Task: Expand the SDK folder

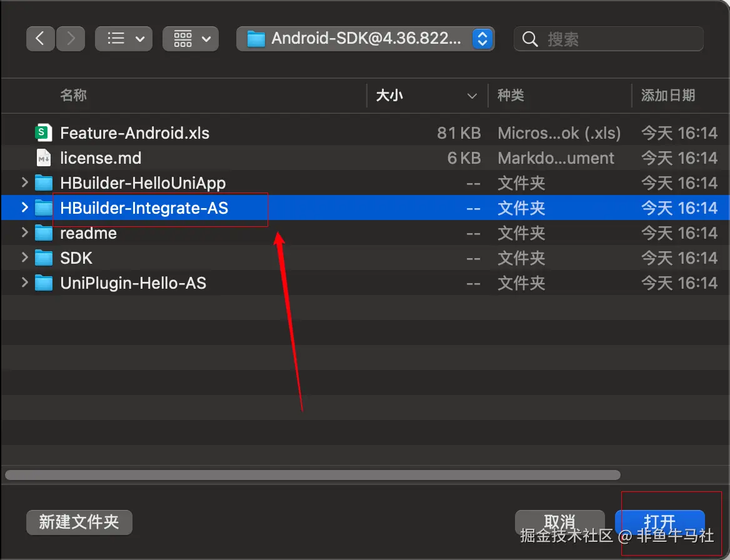Action: click(x=24, y=258)
